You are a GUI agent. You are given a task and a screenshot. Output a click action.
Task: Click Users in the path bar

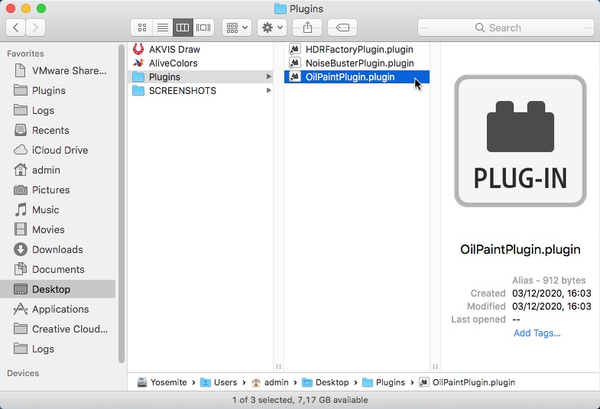click(x=219, y=382)
